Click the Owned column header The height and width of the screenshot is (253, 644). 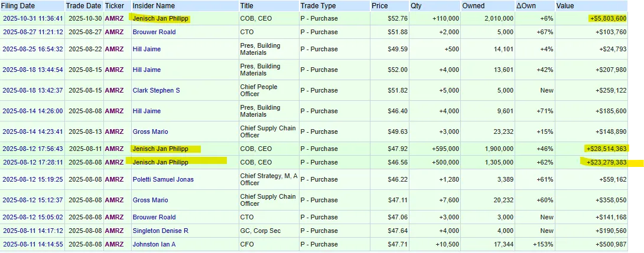473,6
